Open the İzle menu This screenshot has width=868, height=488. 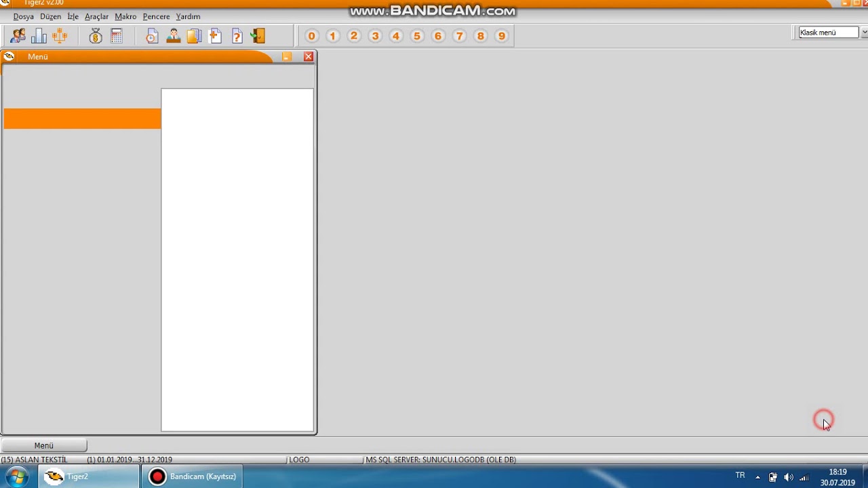pyautogui.click(x=73, y=16)
